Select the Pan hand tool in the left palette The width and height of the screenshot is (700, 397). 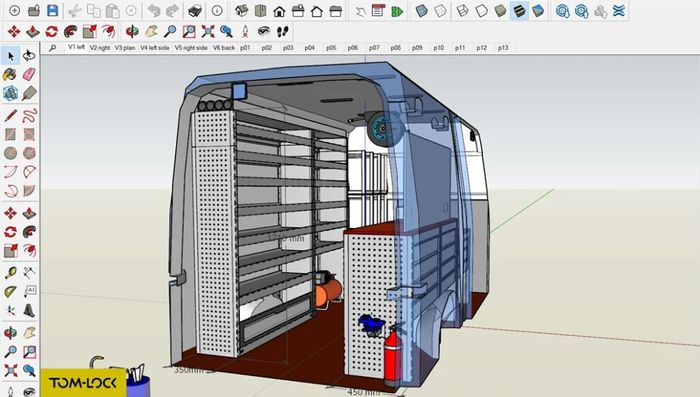29,333
